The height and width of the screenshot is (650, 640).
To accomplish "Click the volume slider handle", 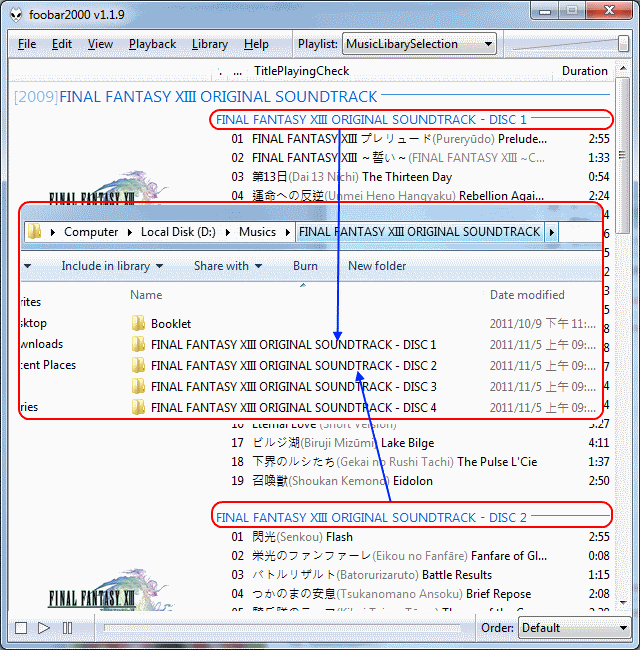I will pos(623,44).
